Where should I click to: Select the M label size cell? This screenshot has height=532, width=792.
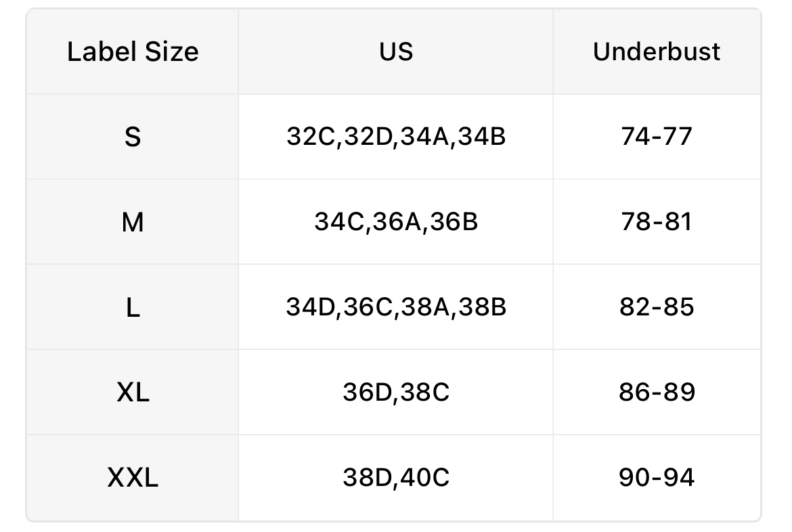pos(133,223)
